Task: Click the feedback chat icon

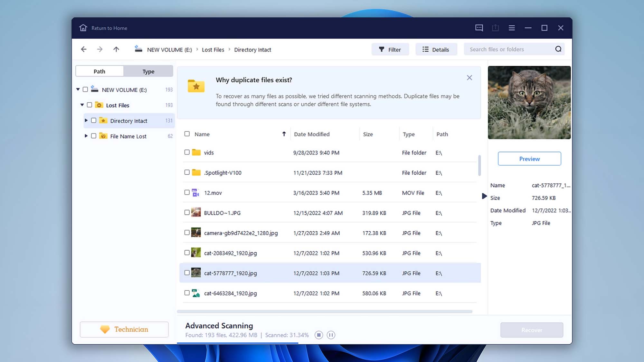Action: point(479,28)
